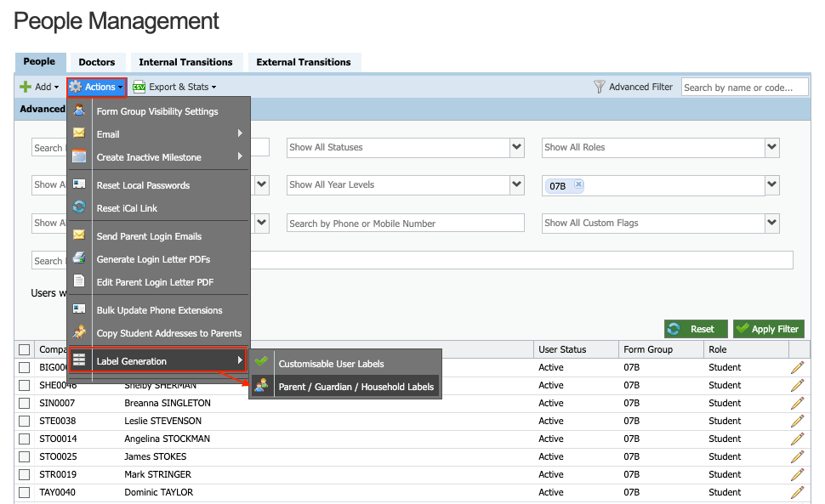Screen dimensions: 825x504
Task: Click the Label Generation labels icon
Action: pos(79,360)
